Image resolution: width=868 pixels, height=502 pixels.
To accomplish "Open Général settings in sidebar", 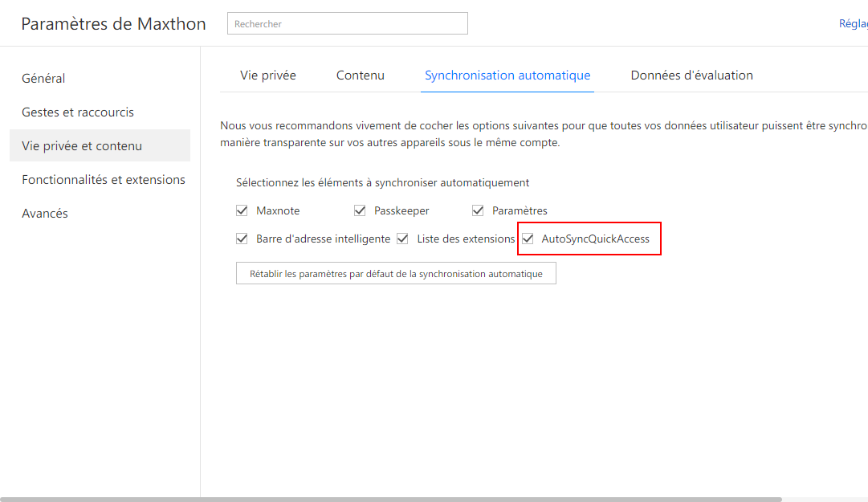I will point(43,79).
